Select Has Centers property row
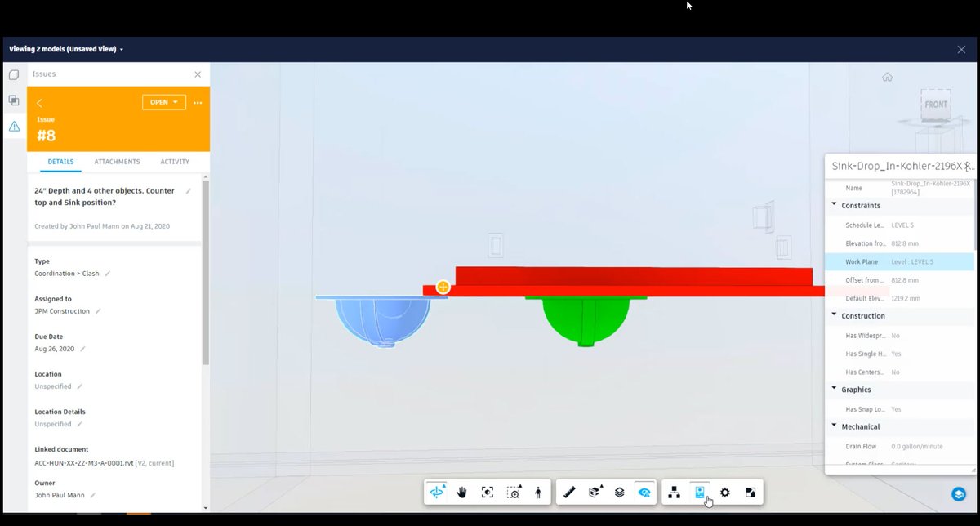Image resolution: width=980 pixels, height=526 pixels. click(899, 372)
